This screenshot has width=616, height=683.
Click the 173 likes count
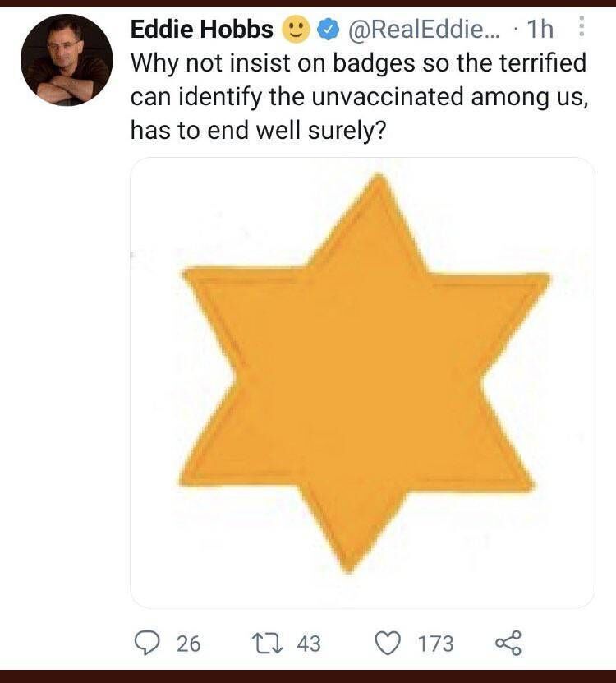pos(435,643)
